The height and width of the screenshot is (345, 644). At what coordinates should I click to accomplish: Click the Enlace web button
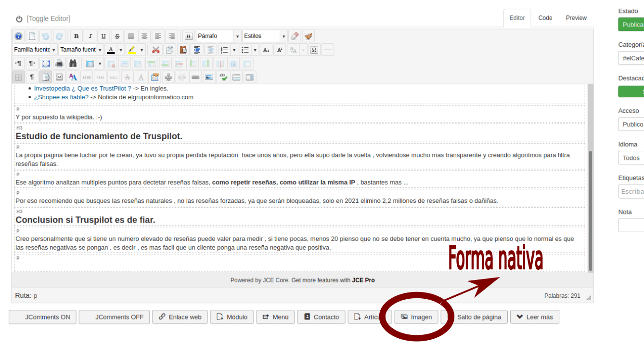[180, 317]
